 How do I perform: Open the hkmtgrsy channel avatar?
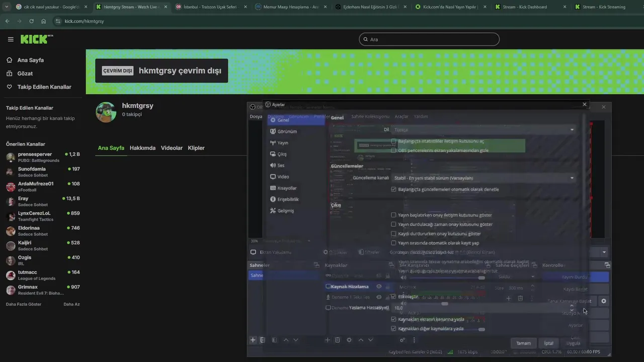click(x=106, y=112)
